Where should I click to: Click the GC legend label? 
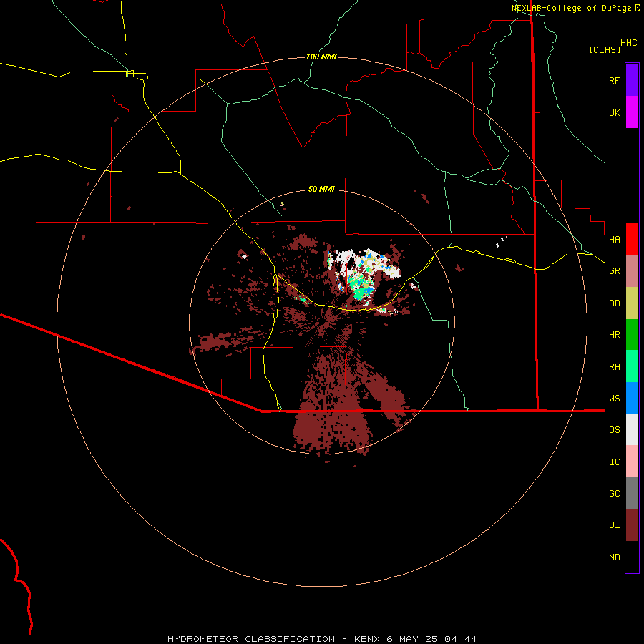click(x=614, y=494)
